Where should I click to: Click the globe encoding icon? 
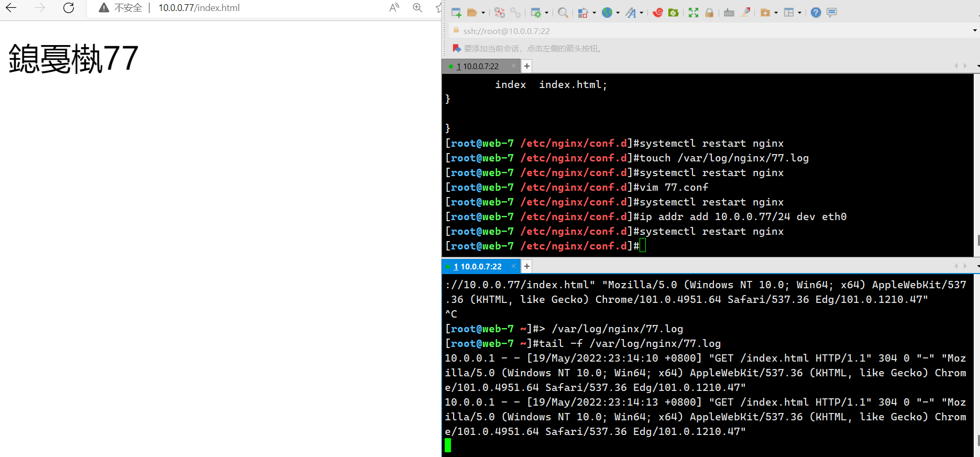pyautogui.click(x=607, y=13)
